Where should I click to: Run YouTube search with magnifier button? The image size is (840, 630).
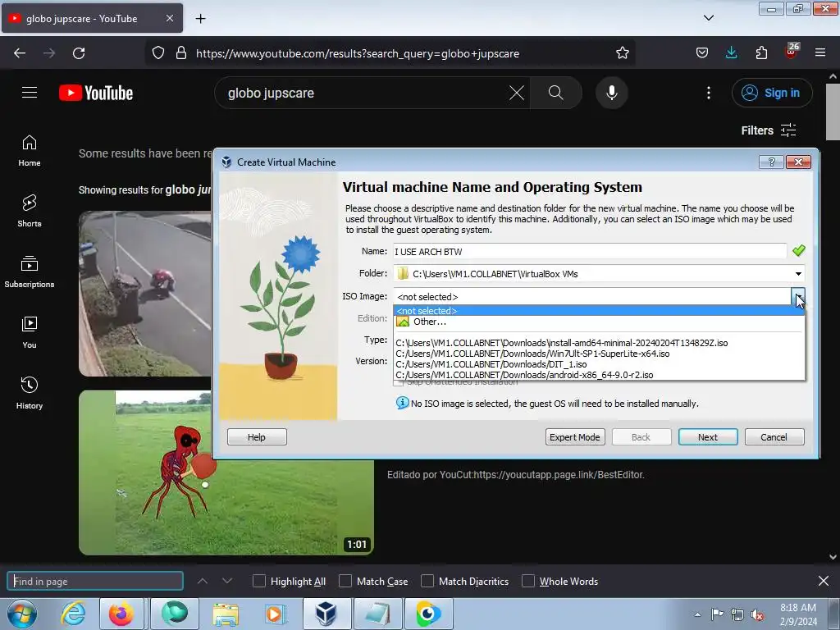click(556, 93)
